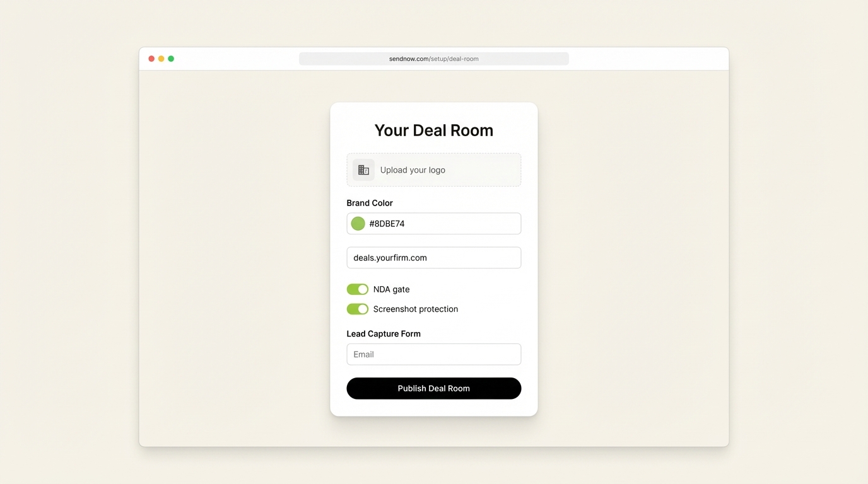This screenshot has width=868, height=484.
Task: Click the NDA gate label text
Action: [x=391, y=289]
